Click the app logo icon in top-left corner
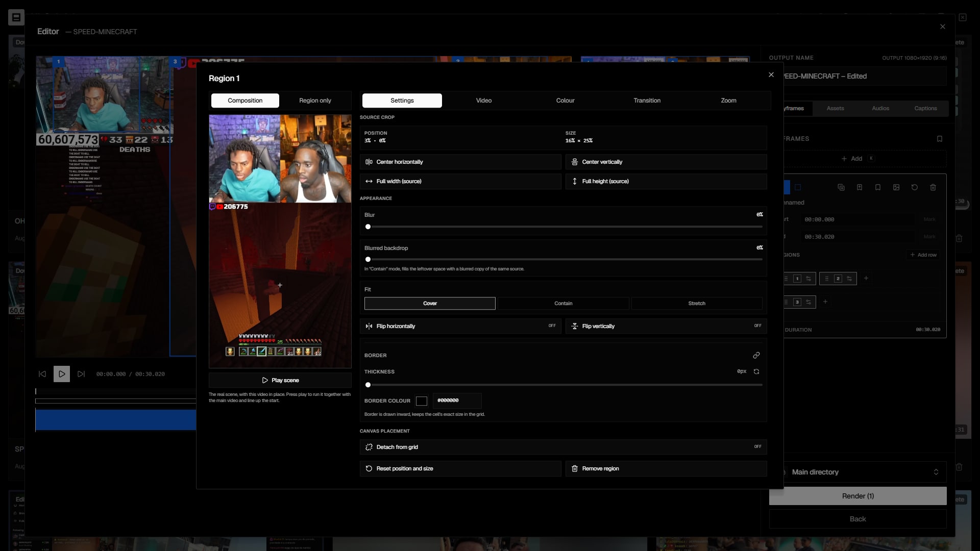 click(16, 17)
